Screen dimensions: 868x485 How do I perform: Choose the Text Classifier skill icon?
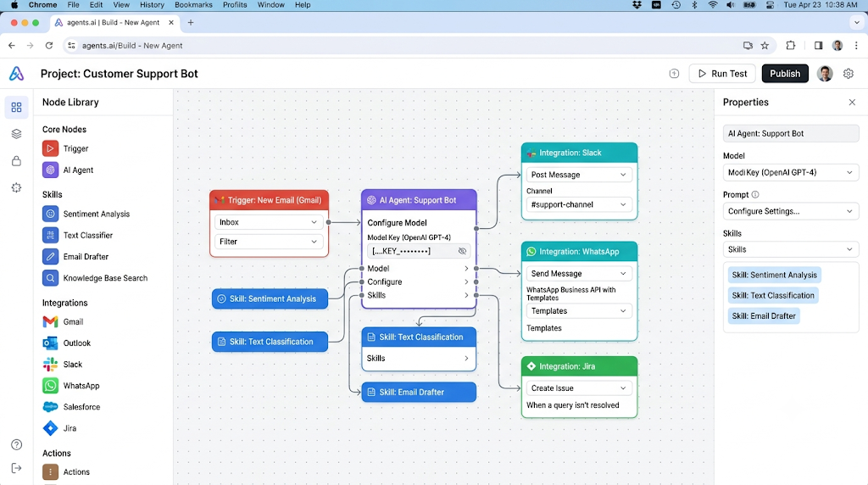(50, 236)
